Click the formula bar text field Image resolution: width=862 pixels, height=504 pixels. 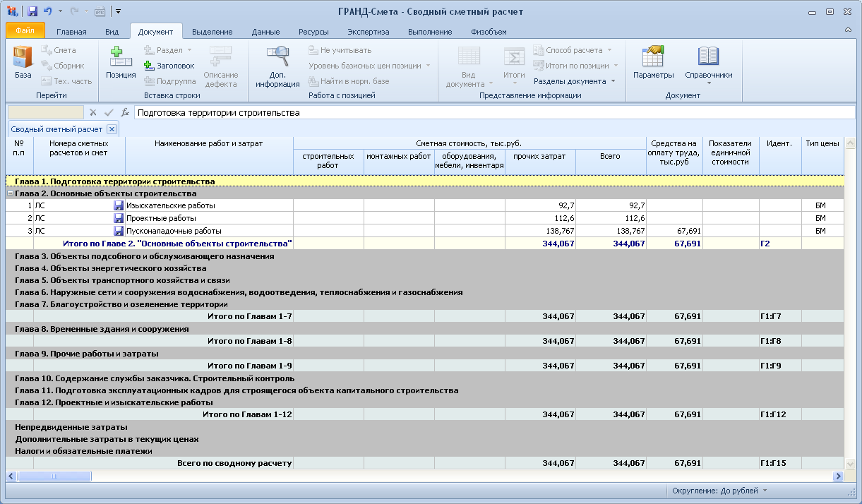point(494,112)
